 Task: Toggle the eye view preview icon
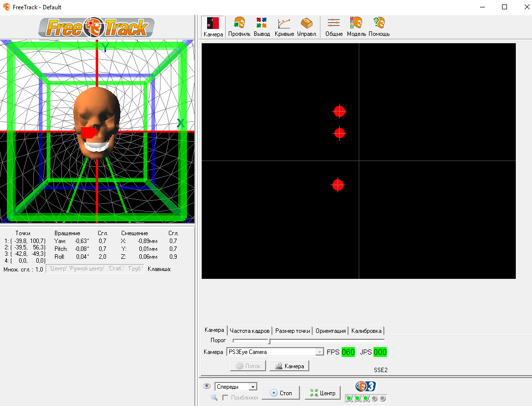(x=207, y=386)
